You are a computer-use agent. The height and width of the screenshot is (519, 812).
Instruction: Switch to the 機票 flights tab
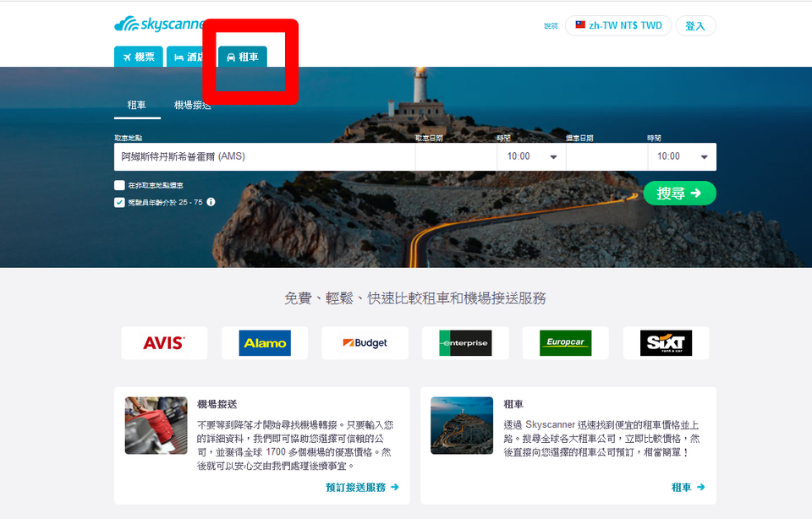pyautogui.click(x=139, y=57)
